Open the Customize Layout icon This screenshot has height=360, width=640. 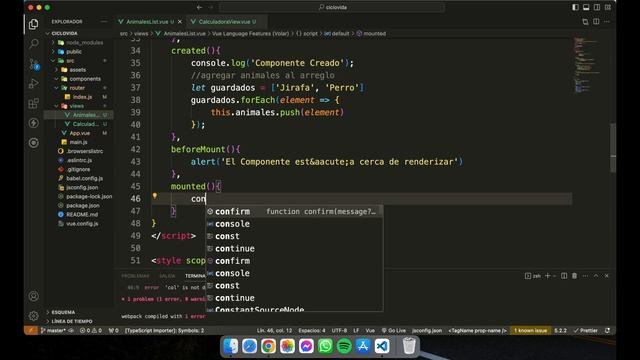pyautogui.click(x=608, y=7)
